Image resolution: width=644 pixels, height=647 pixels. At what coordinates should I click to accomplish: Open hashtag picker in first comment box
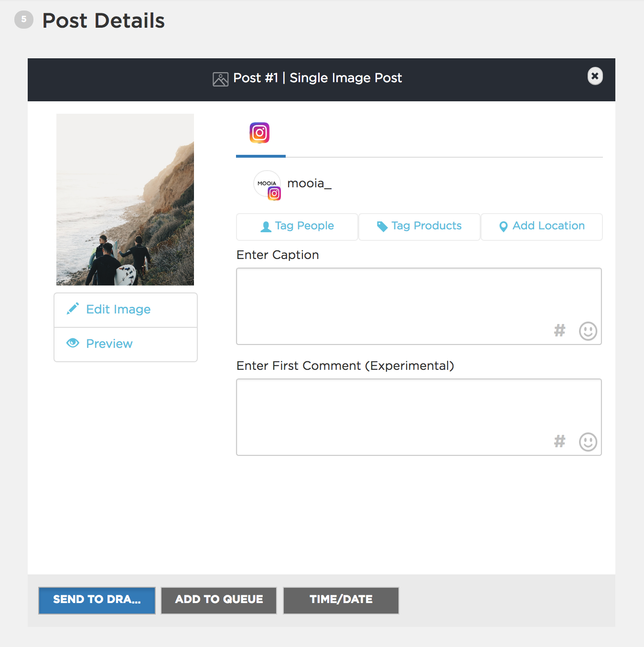tap(559, 441)
